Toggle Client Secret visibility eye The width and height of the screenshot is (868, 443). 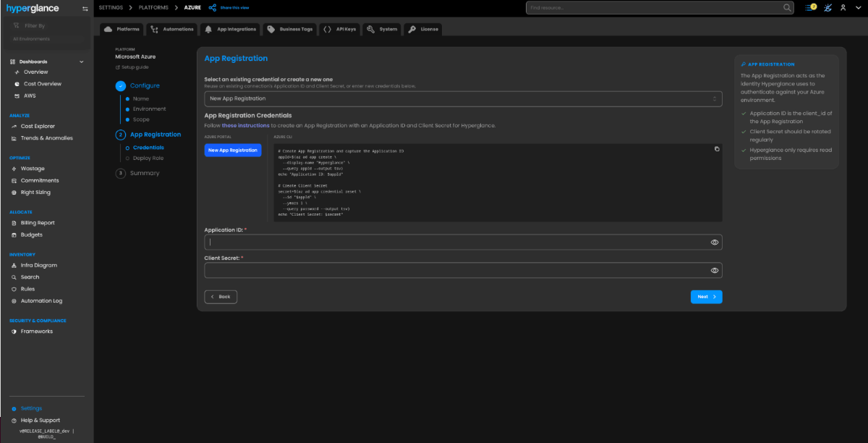point(714,270)
